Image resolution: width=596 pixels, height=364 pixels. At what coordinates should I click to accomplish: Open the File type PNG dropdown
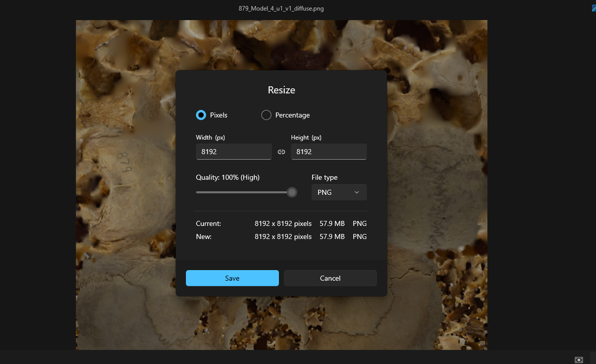(x=339, y=192)
